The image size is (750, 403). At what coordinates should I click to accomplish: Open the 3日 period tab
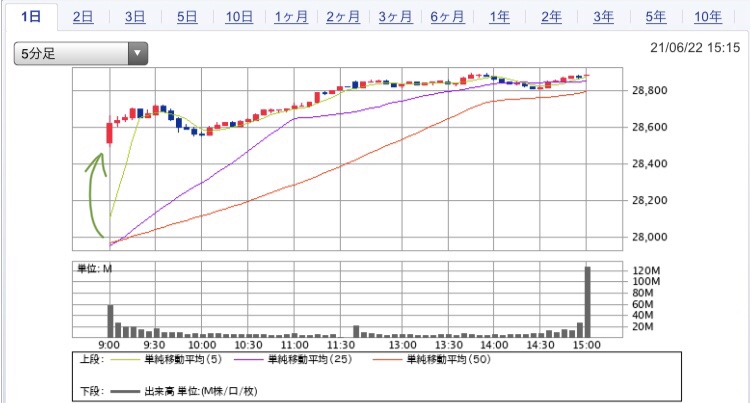tap(135, 17)
